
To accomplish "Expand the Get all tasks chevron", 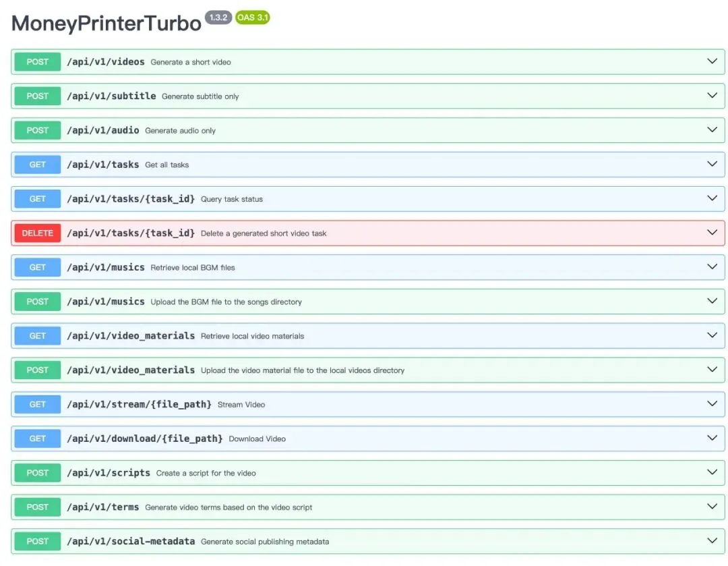I will coord(712,164).
